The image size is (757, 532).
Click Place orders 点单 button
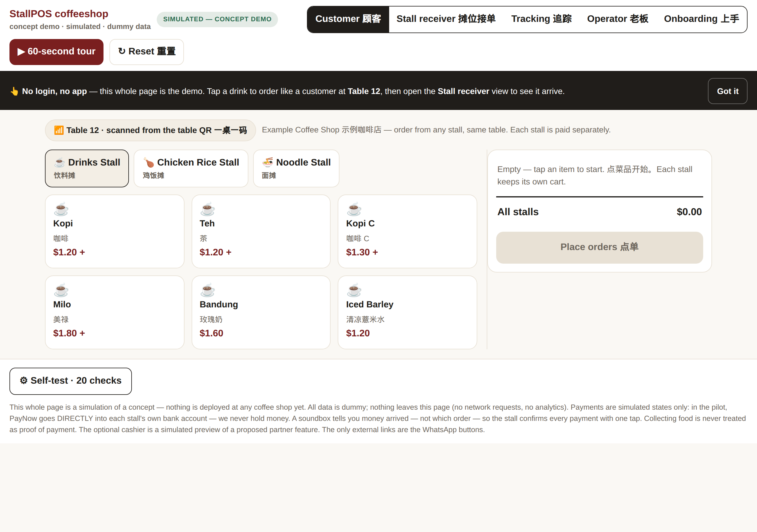599,247
